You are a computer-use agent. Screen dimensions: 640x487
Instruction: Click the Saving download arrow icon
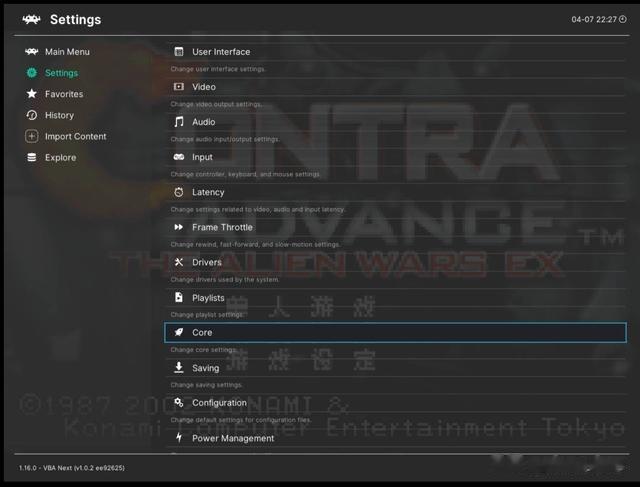point(179,367)
